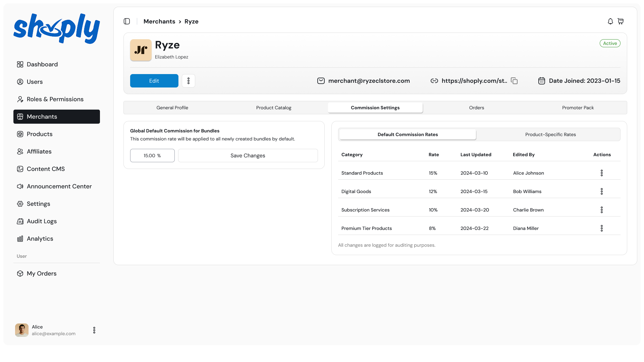The image size is (644, 362).
Task: Click the Category column header
Action: 352,155
